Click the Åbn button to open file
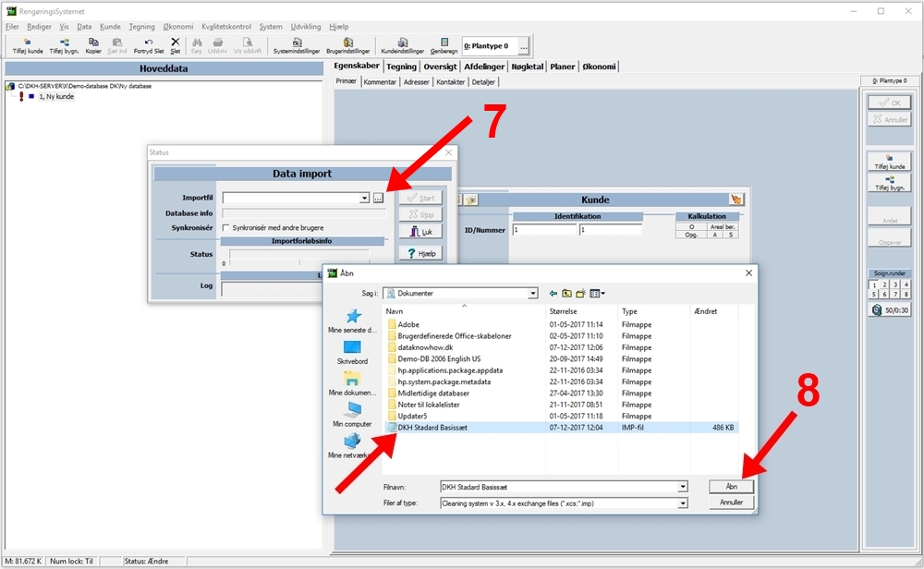 [x=731, y=487]
